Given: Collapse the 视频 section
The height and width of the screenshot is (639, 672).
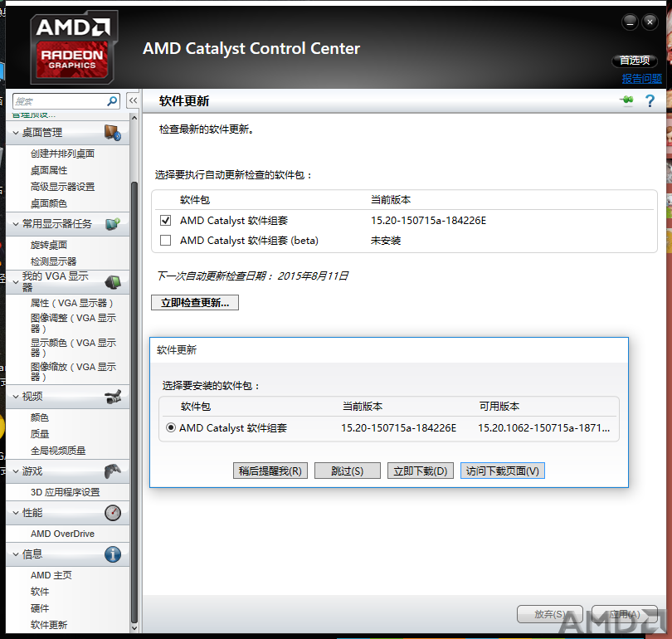Looking at the screenshot, I should pos(16,397).
